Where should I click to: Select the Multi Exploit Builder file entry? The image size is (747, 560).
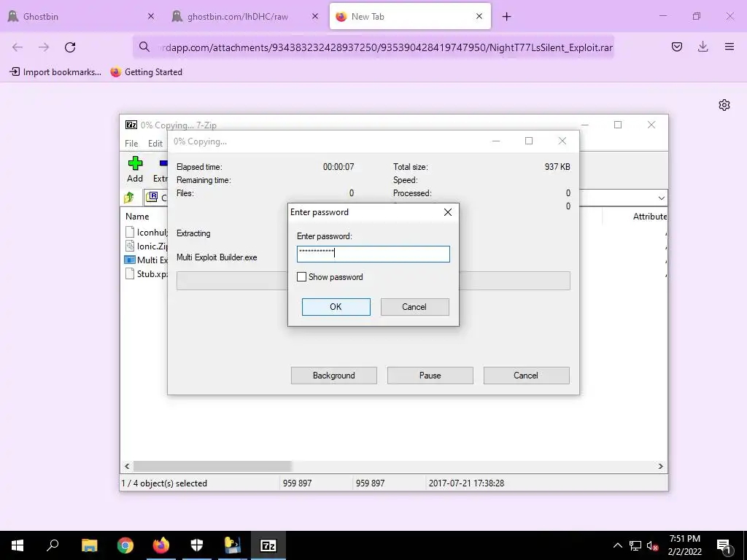pos(146,260)
